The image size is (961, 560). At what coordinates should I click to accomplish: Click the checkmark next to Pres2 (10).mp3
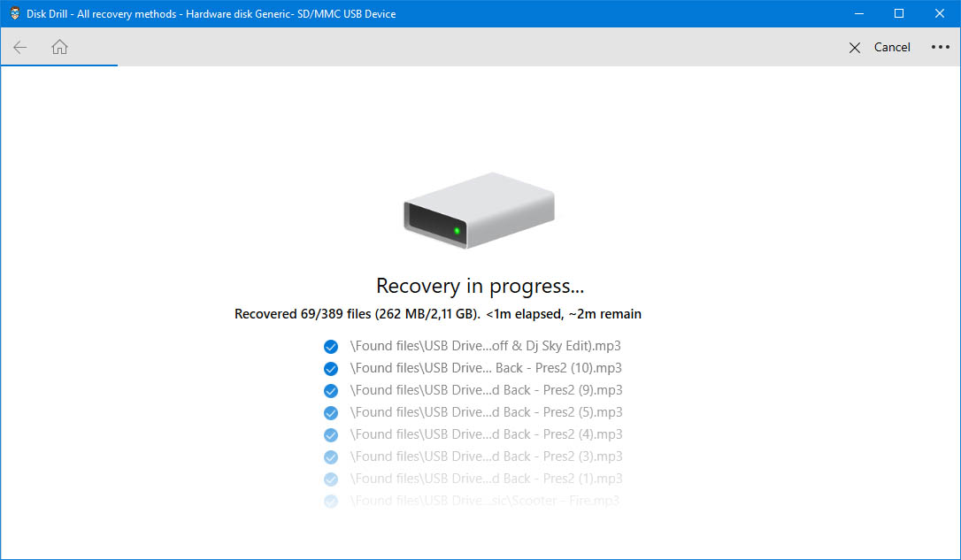(x=331, y=368)
